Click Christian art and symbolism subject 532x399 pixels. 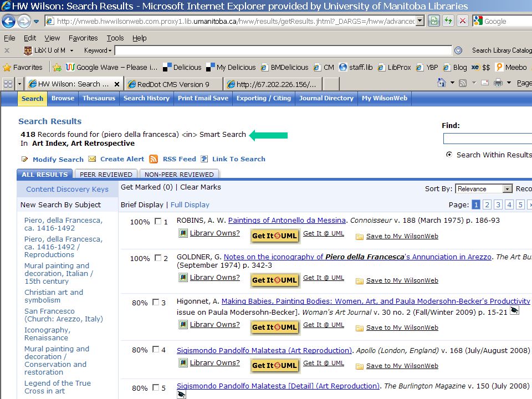pos(54,296)
